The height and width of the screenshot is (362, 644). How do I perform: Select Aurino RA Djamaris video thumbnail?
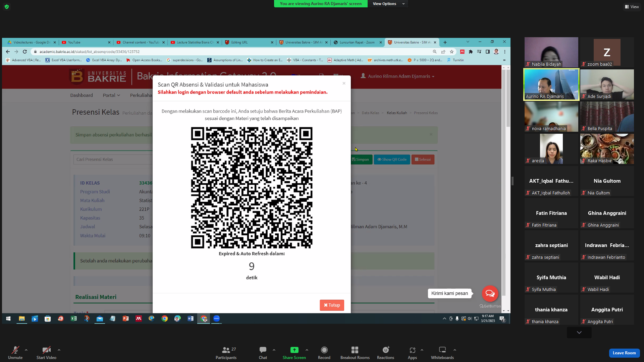551,84
